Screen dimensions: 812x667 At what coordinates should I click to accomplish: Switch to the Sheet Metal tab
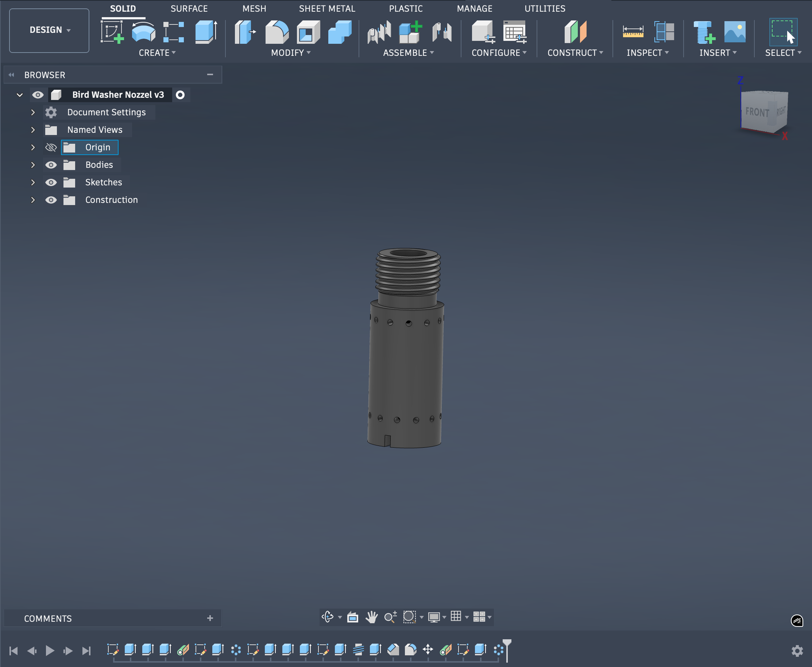tap(327, 8)
